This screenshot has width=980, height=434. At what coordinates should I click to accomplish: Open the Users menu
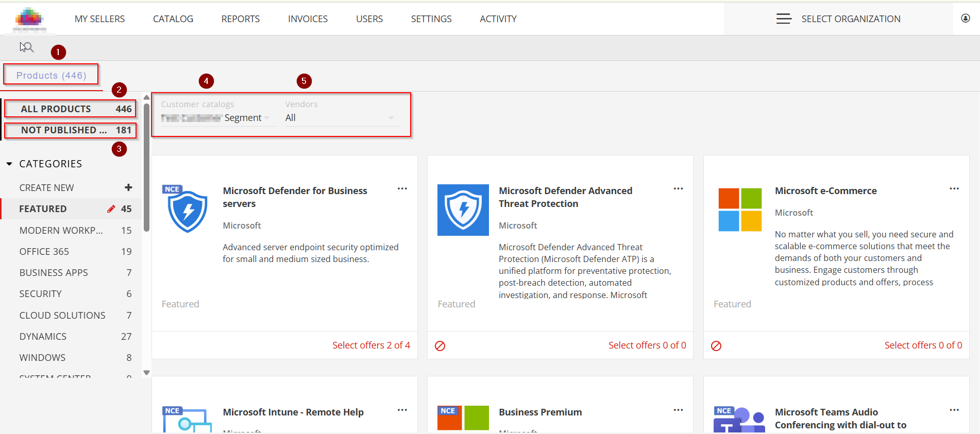click(369, 19)
